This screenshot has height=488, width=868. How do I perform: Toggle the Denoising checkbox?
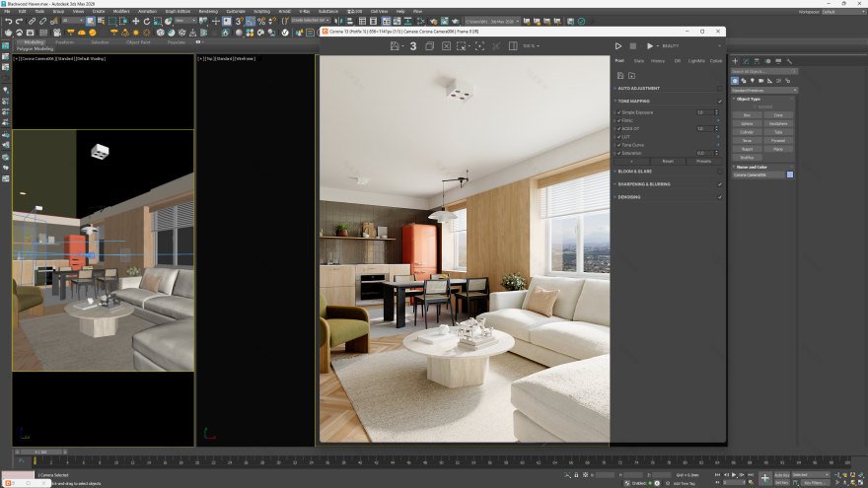pyautogui.click(x=720, y=197)
